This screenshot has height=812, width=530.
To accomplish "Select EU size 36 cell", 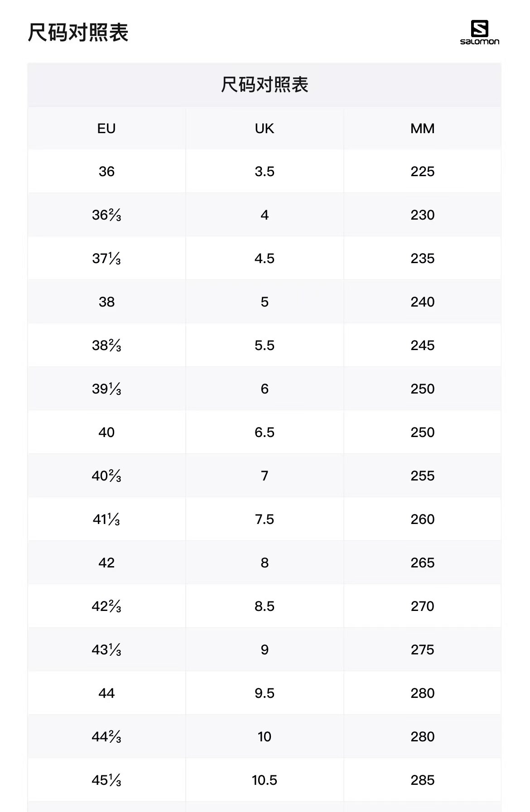I will tap(106, 172).
